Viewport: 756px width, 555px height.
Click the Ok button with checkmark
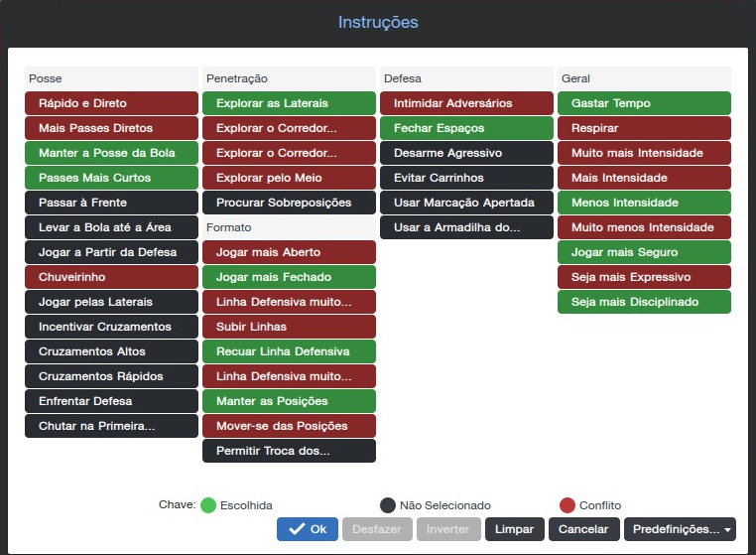tap(307, 529)
